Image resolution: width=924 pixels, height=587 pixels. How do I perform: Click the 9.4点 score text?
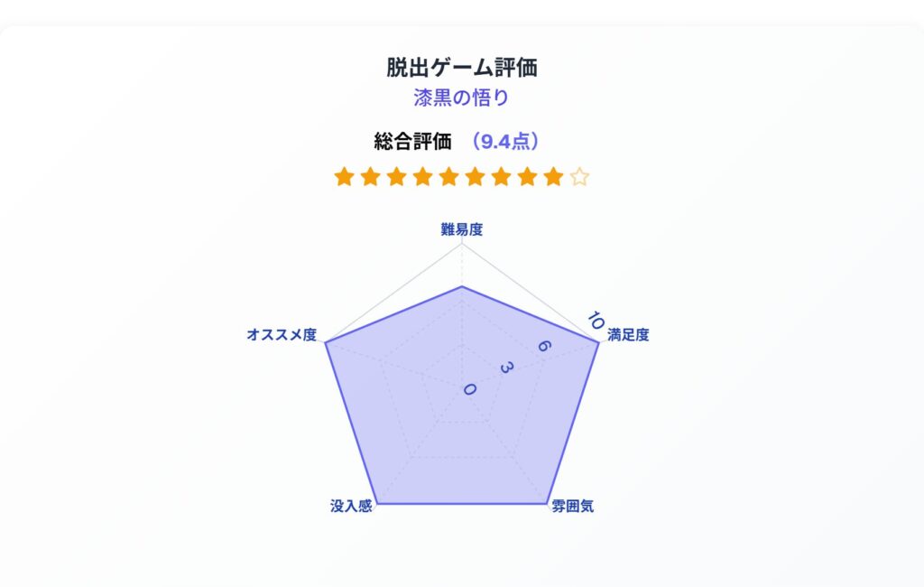coord(504,142)
